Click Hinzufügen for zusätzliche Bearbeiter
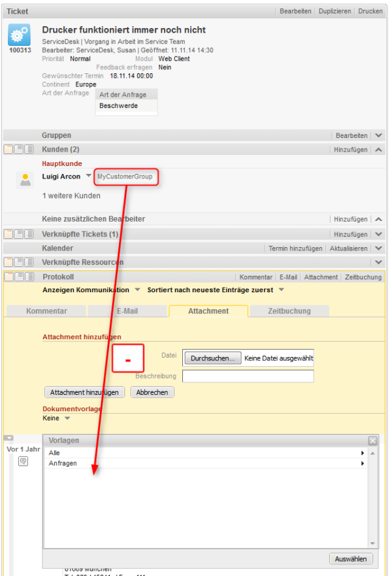The height and width of the screenshot is (576, 392). click(351, 219)
